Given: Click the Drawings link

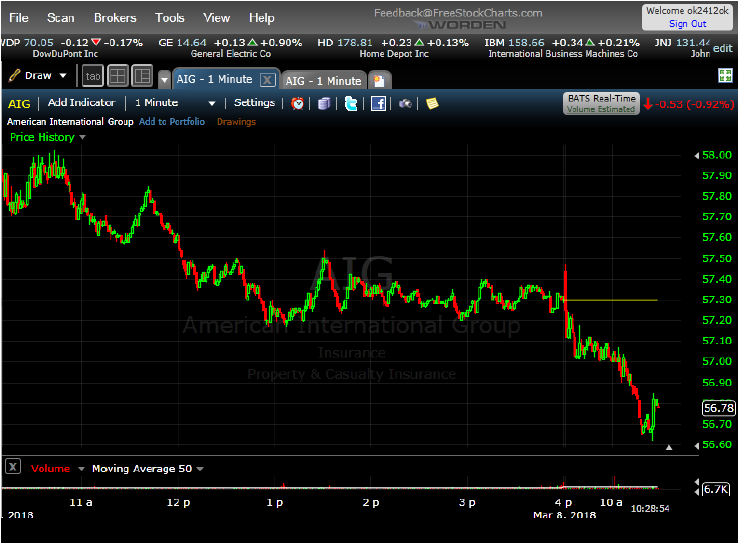Looking at the screenshot, I should [x=236, y=121].
